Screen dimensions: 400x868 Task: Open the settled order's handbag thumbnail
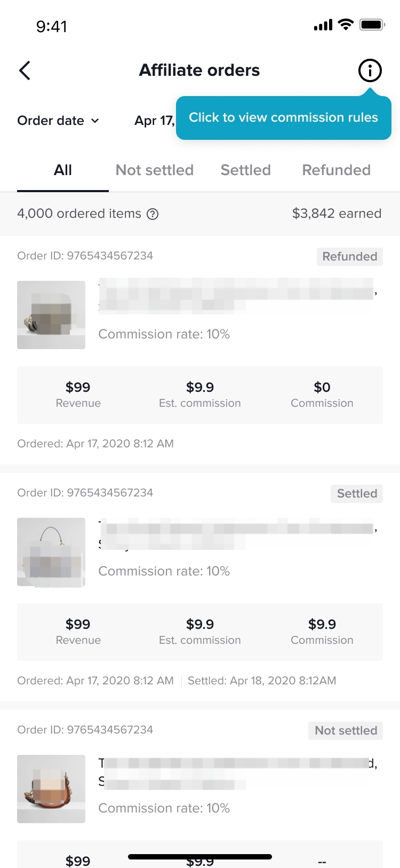click(51, 552)
